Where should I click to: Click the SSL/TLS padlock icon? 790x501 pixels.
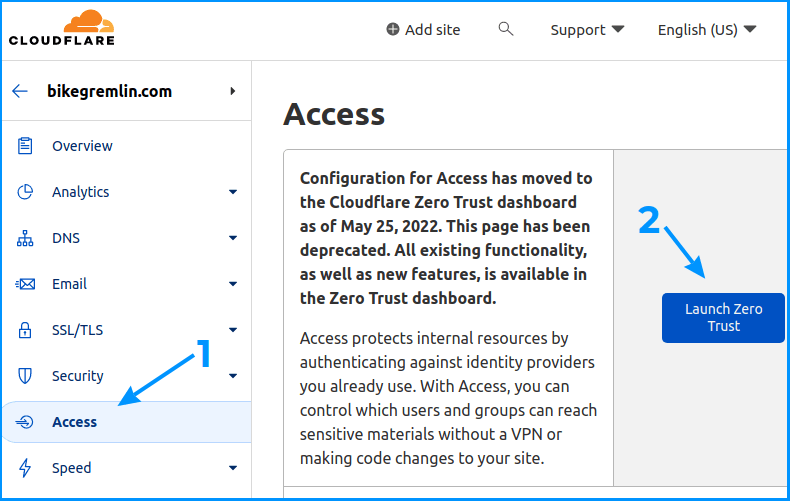point(25,330)
